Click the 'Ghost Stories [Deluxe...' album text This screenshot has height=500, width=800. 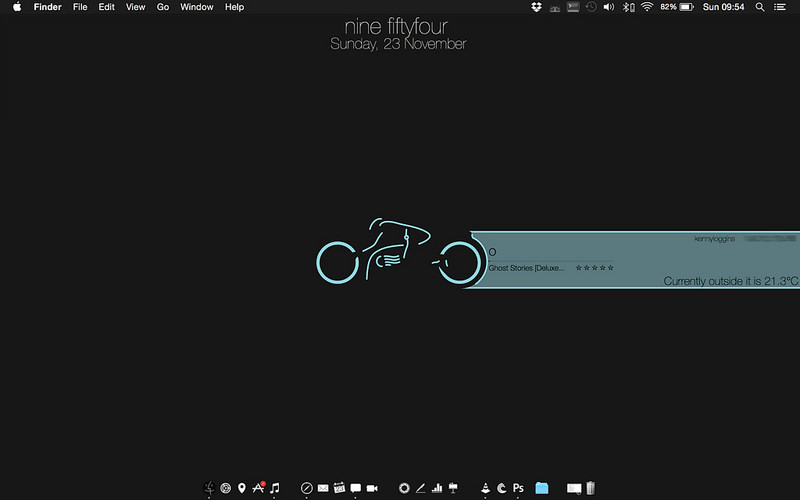point(527,268)
